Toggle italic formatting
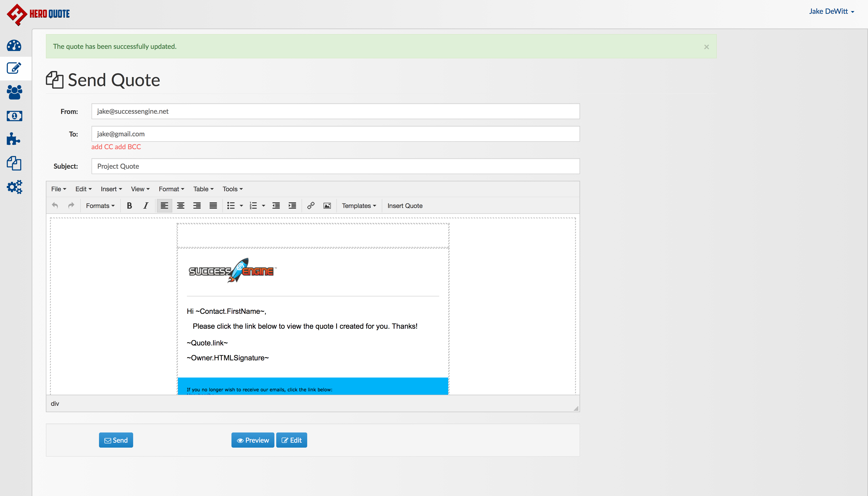The height and width of the screenshot is (496, 868). coord(146,205)
